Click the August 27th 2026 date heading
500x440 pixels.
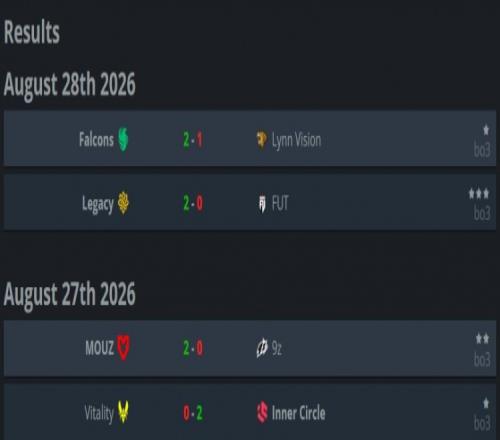70,294
